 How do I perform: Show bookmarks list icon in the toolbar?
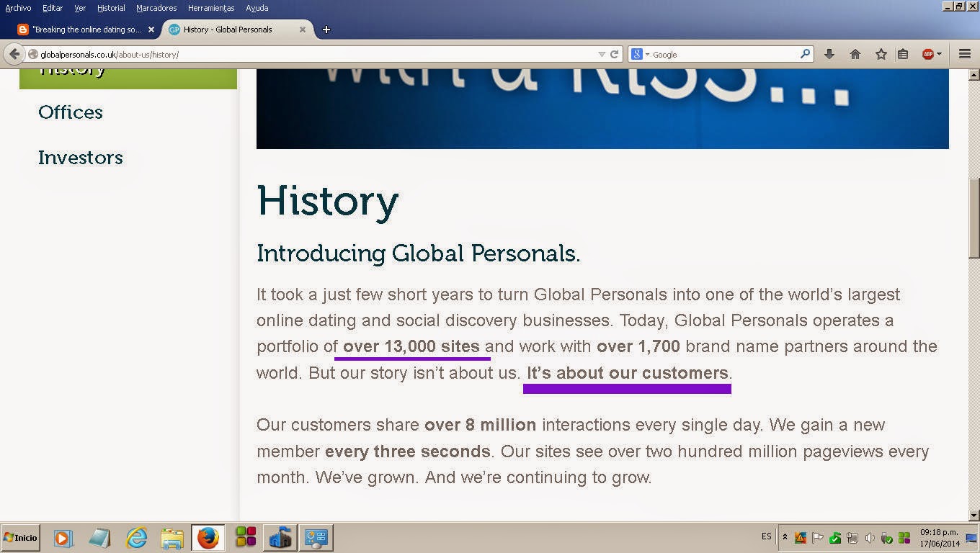click(x=903, y=54)
